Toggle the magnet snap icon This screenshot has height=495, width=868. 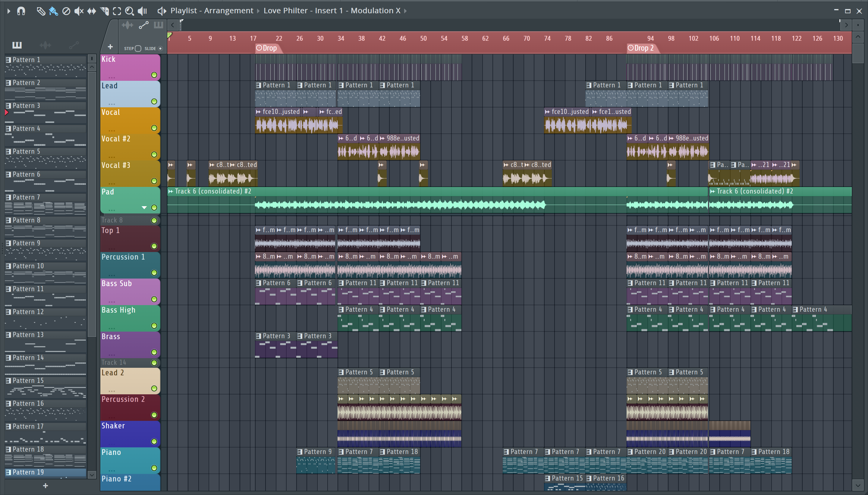[x=21, y=11]
